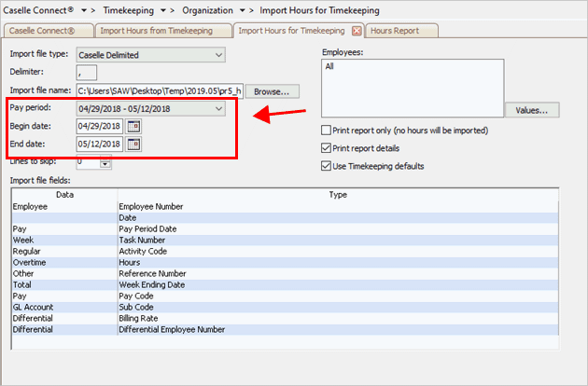588x386 pixels.
Task: Click the Delimiter input field
Action: tap(87, 73)
